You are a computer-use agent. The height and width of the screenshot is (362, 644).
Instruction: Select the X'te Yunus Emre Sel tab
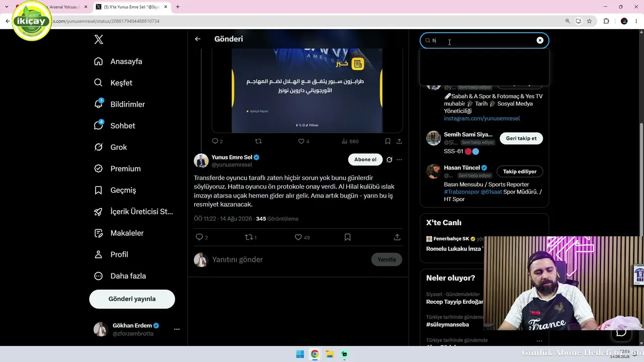131,7
